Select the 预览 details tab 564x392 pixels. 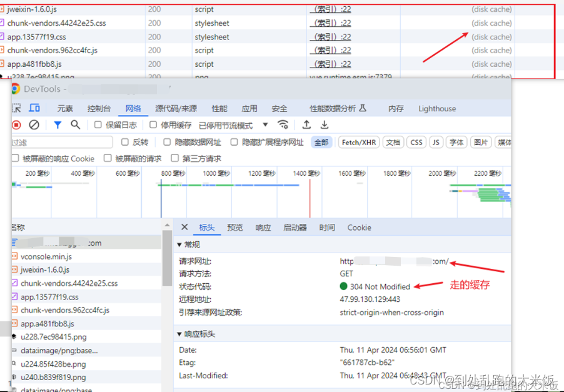pyautogui.click(x=235, y=228)
